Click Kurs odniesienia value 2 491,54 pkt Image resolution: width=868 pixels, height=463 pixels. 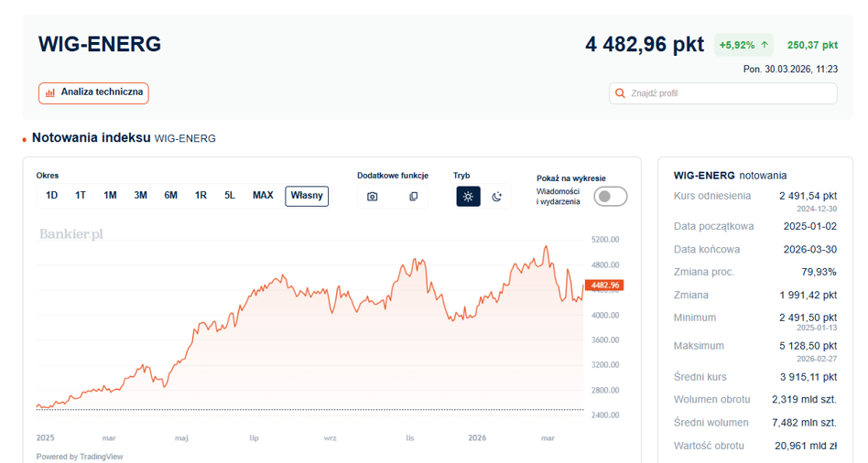[x=808, y=196]
